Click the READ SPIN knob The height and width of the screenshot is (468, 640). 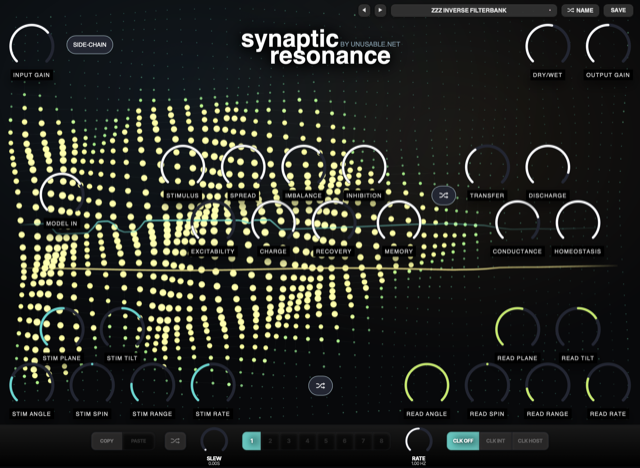[487, 385]
